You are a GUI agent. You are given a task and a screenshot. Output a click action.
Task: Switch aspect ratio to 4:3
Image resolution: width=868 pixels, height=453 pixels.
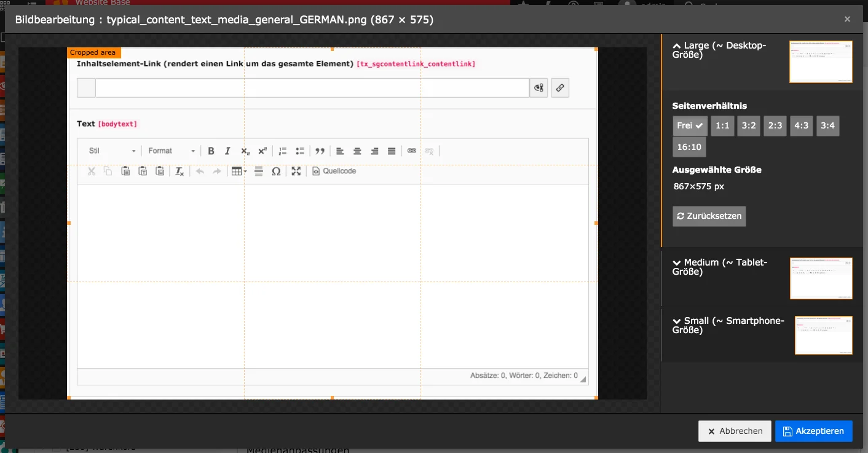(x=802, y=125)
